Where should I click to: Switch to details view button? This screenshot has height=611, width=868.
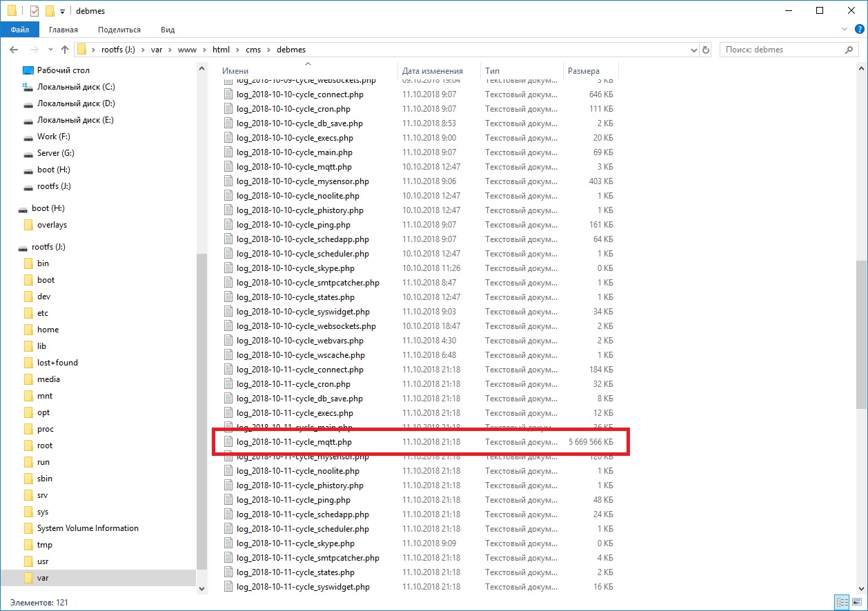[841, 603]
